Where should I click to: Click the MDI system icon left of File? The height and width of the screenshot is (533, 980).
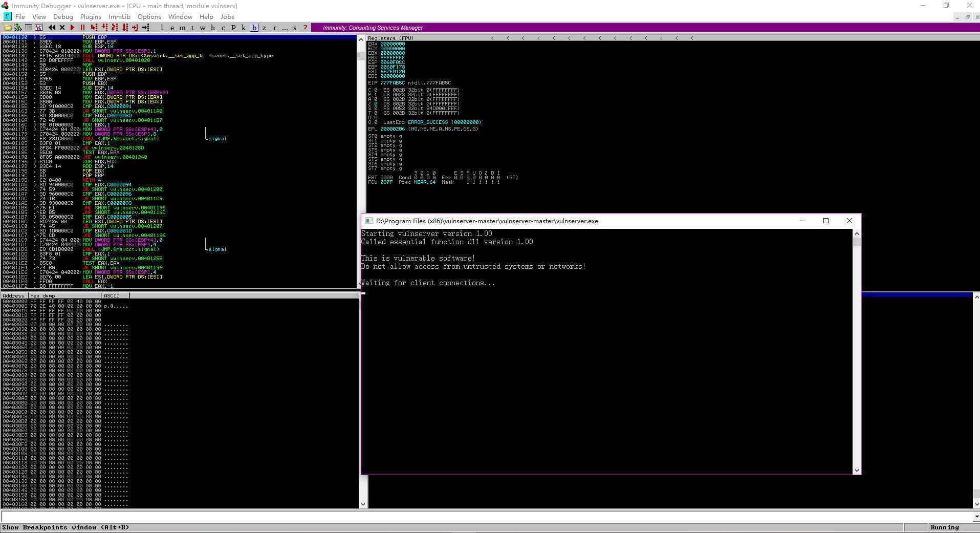point(7,17)
